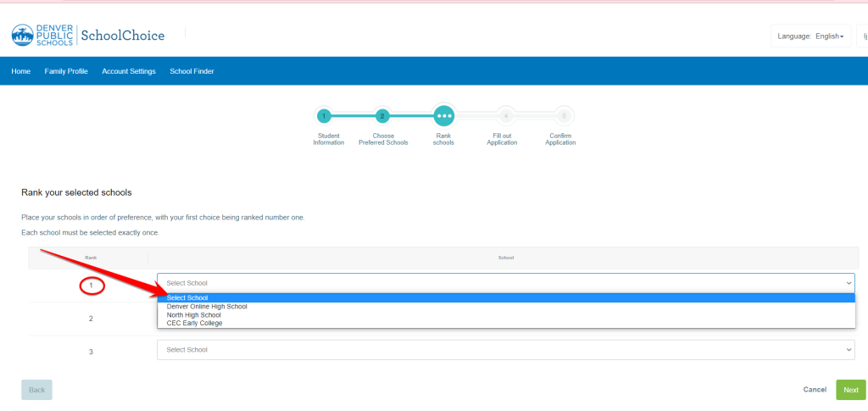868x411 pixels.
Task: Collapse the rank 1 school dropdown
Action: 506,283
